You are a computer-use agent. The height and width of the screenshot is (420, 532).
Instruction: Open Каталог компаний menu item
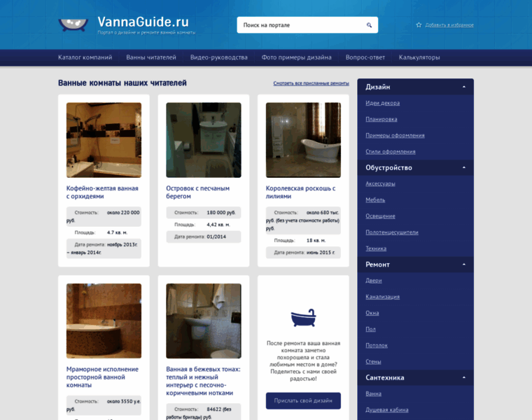pyautogui.click(x=85, y=57)
